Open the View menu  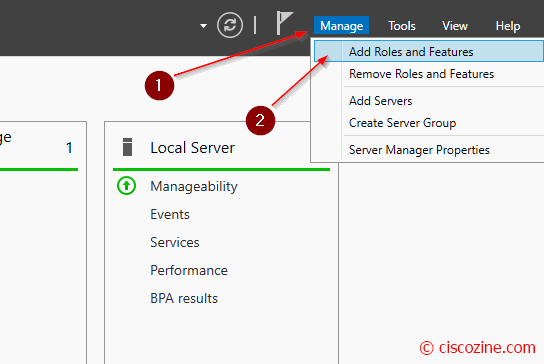click(454, 26)
